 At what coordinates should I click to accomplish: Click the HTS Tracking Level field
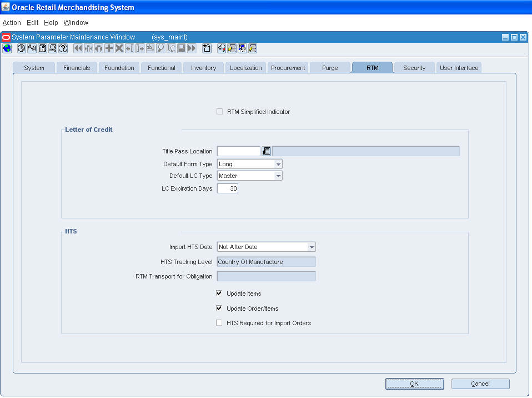[x=267, y=262]
